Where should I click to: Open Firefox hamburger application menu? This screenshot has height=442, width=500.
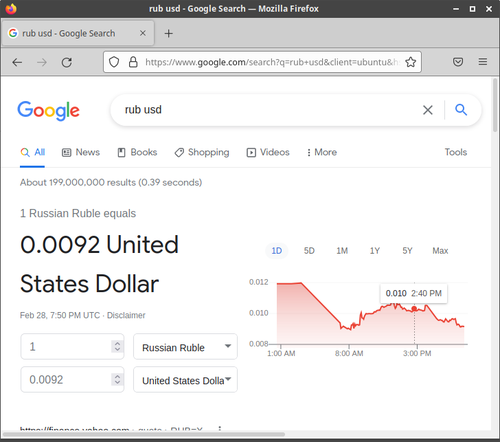(483, 62)
